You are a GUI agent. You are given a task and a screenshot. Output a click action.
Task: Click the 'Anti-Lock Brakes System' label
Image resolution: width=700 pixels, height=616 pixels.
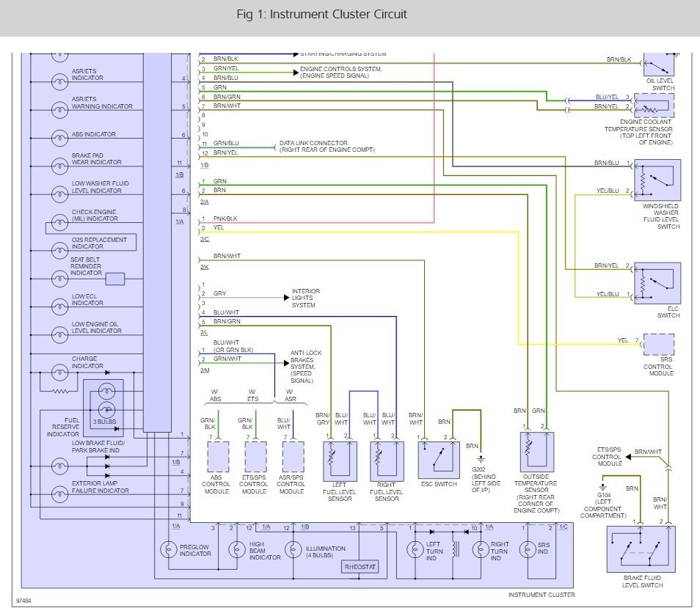click(306, 367)
